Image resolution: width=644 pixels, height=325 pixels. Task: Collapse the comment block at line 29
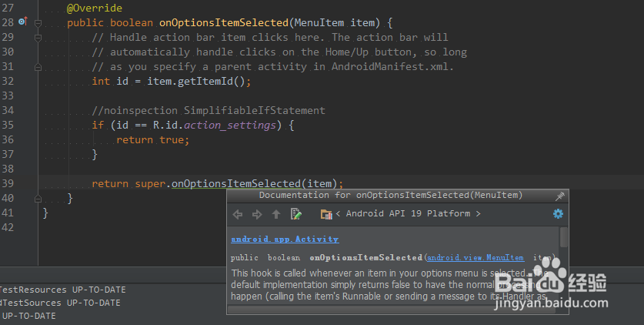point(38,38)
